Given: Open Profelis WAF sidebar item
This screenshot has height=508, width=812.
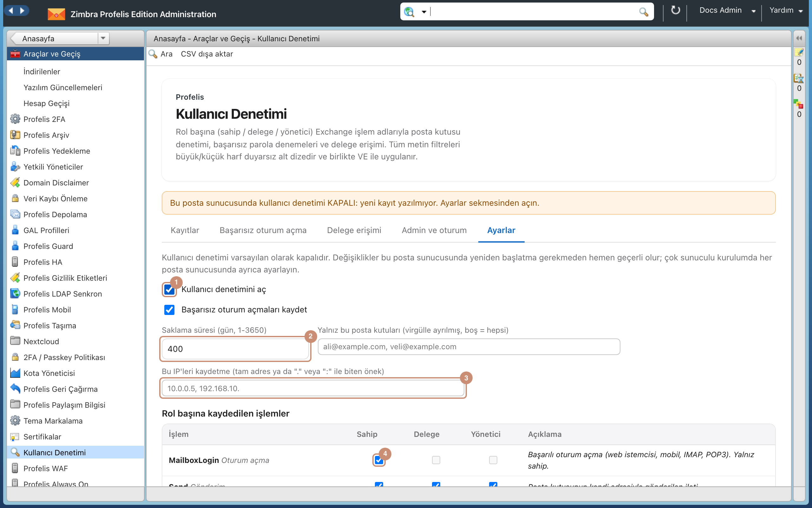Looking at the screenshot, I should (75, 468).
